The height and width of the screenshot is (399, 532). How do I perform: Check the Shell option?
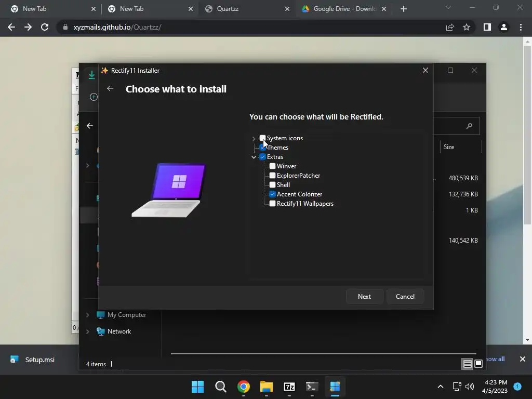[272, 184]
